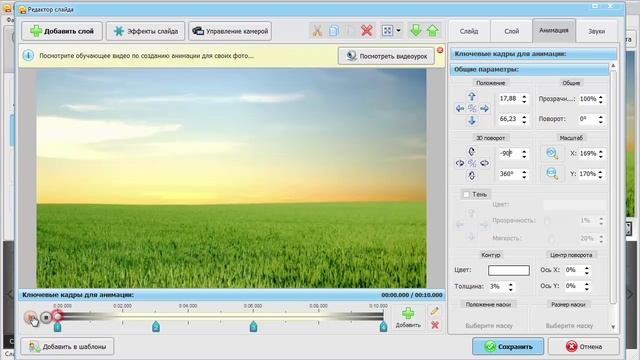Click the timeline playhead handle
640x360 pixels.
click(57, 316)
